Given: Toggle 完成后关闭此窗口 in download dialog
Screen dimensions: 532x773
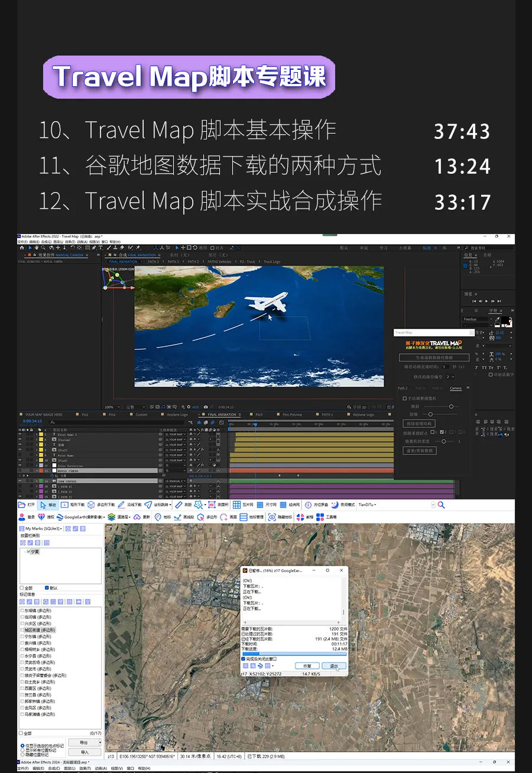Looking at the screenshot, I should coord(244,658).
